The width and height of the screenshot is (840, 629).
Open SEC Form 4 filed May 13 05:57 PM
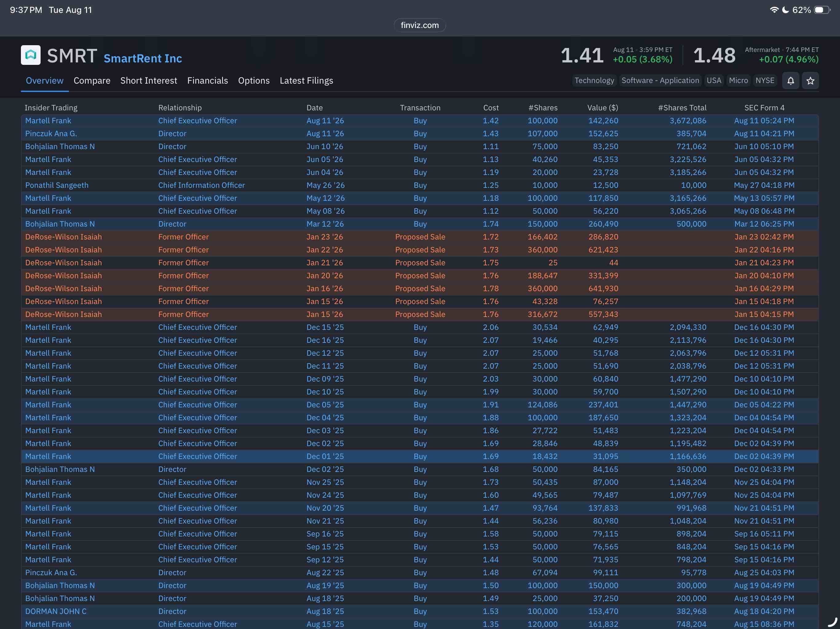(x=764, y=198)
